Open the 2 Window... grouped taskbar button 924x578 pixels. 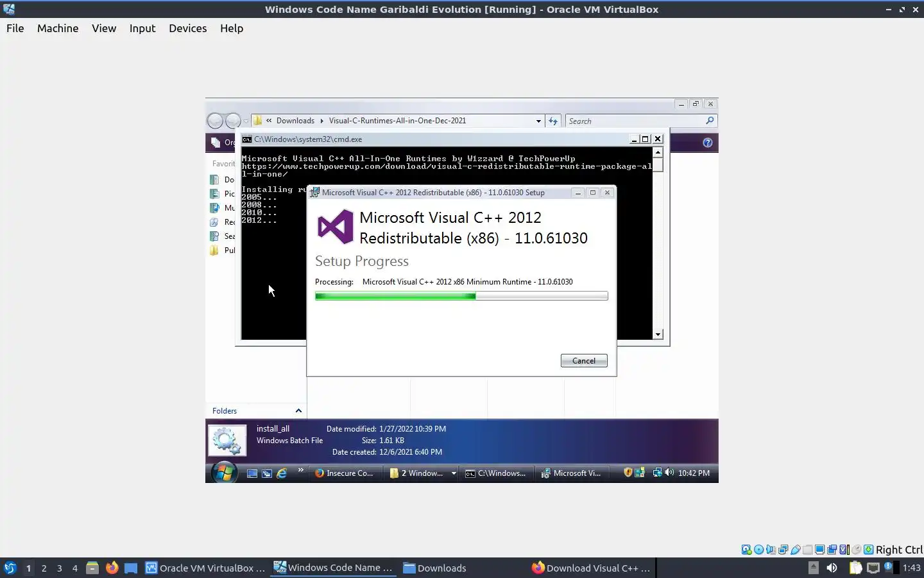422,473
